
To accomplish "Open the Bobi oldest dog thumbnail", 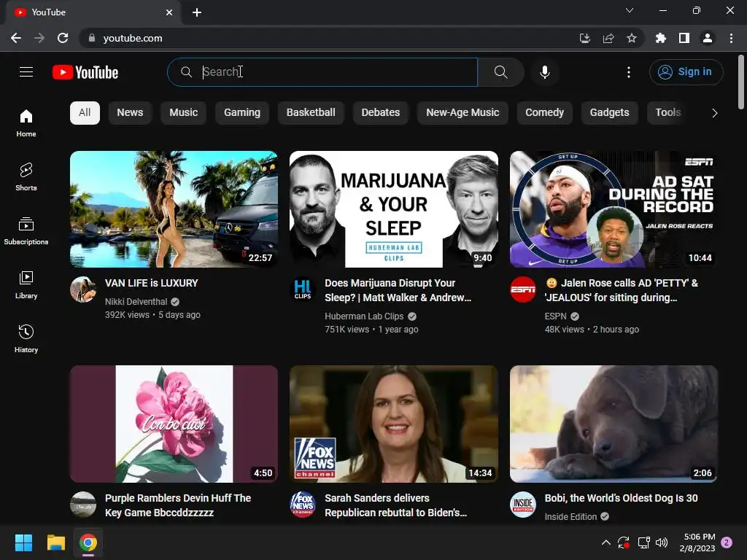I will [614, 424].
